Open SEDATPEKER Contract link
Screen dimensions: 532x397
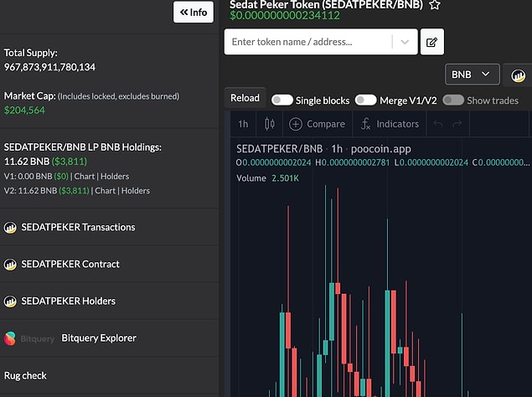coord(70,264)
